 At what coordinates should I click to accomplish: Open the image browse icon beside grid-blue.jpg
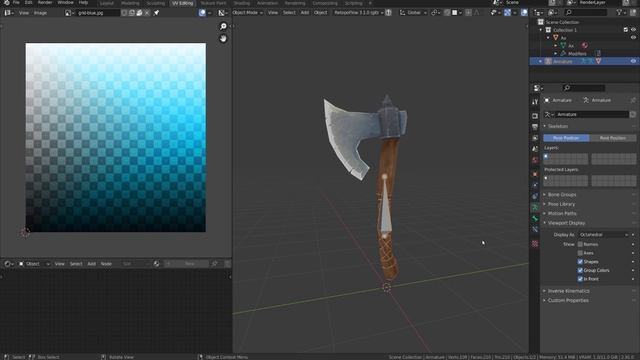click(x=69, y=13)
